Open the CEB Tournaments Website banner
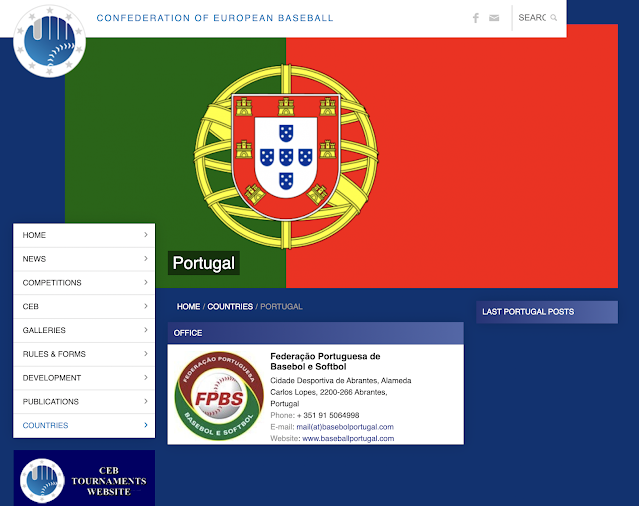The image size is (639, 506). (x=84, y=478)
